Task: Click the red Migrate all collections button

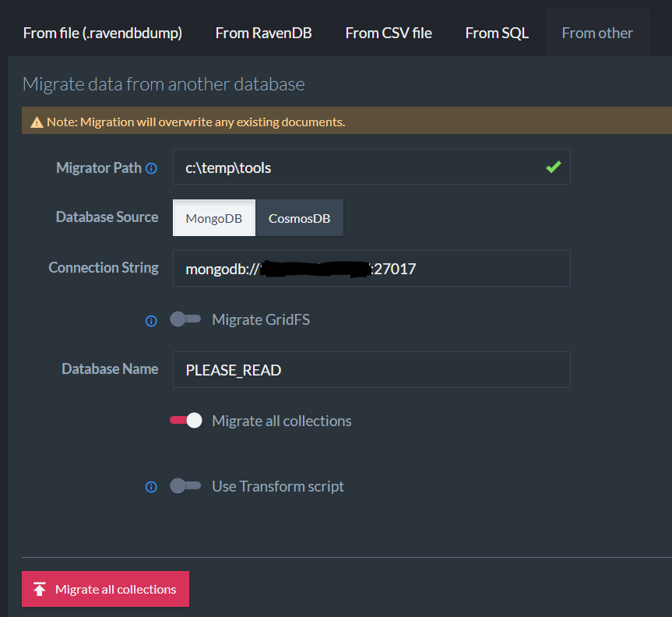Action: [x=105, y=589]
